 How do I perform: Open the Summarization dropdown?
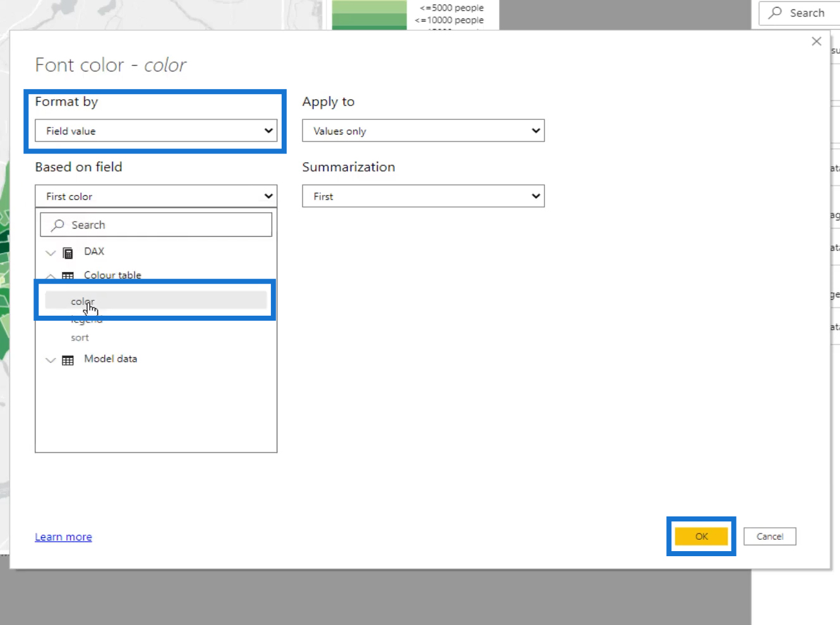(x=423, y=196)
